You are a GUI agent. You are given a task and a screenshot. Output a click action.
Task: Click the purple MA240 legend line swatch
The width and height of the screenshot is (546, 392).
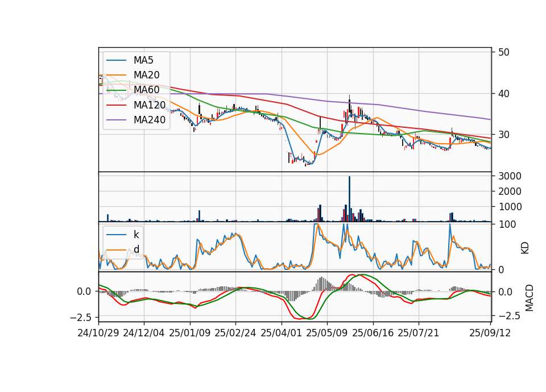pos(117,120)
